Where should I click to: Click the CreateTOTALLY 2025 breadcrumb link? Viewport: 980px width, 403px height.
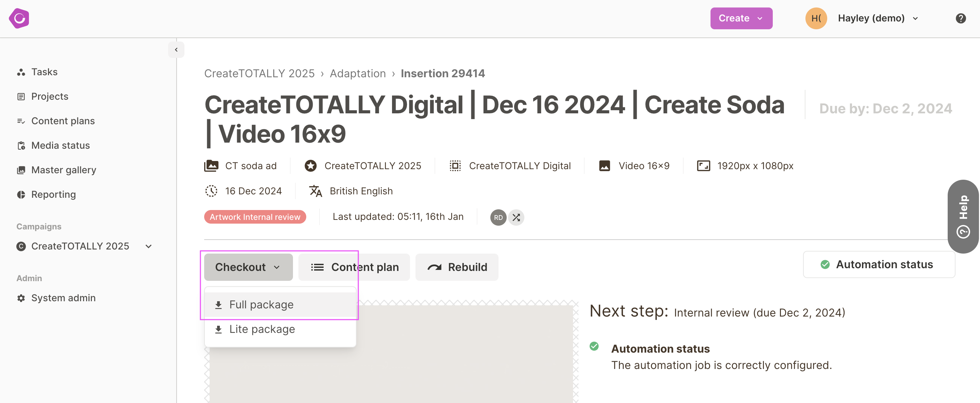pyautogui.click(x=259, y=73)
